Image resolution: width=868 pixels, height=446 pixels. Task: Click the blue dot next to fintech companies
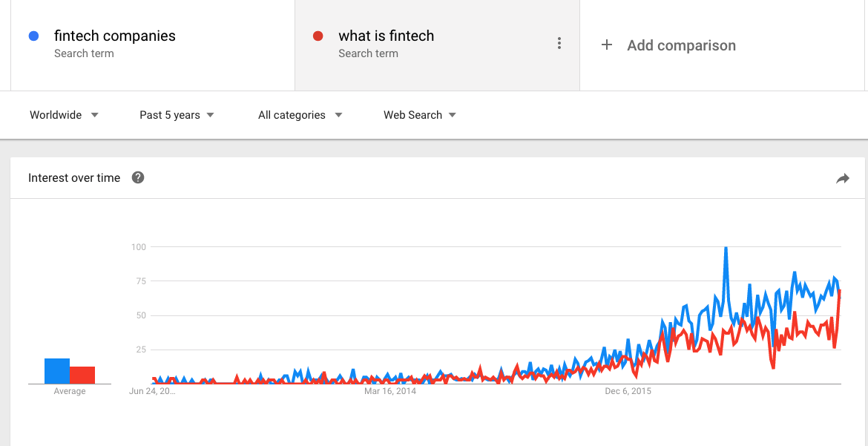pos(33,36)
